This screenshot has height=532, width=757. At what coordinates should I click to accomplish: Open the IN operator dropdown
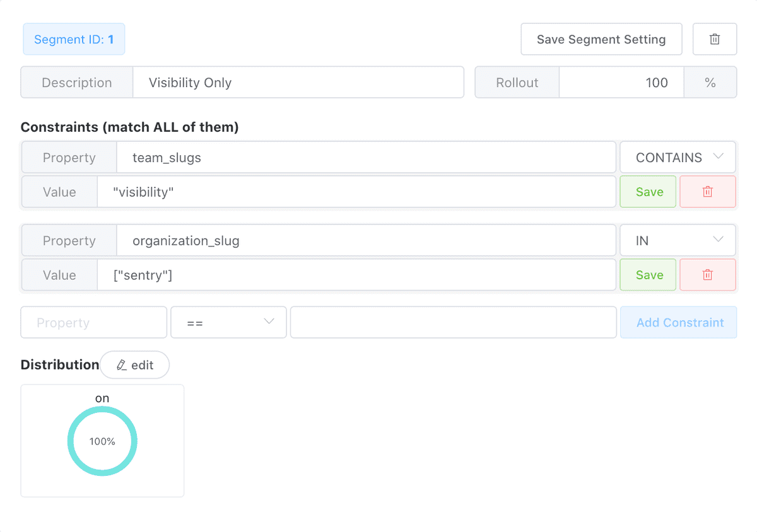[678, 241]
